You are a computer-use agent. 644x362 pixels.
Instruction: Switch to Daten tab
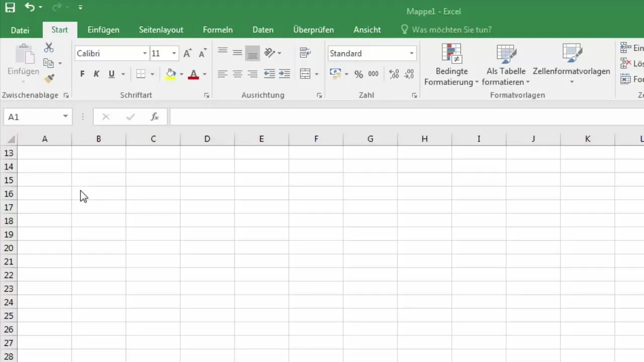click(263, 30)
